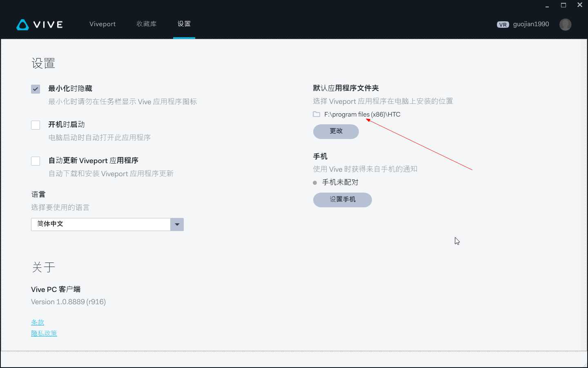Click the VR badge icon
Viewport: 588px width, 368px height.
coord(503,25)
